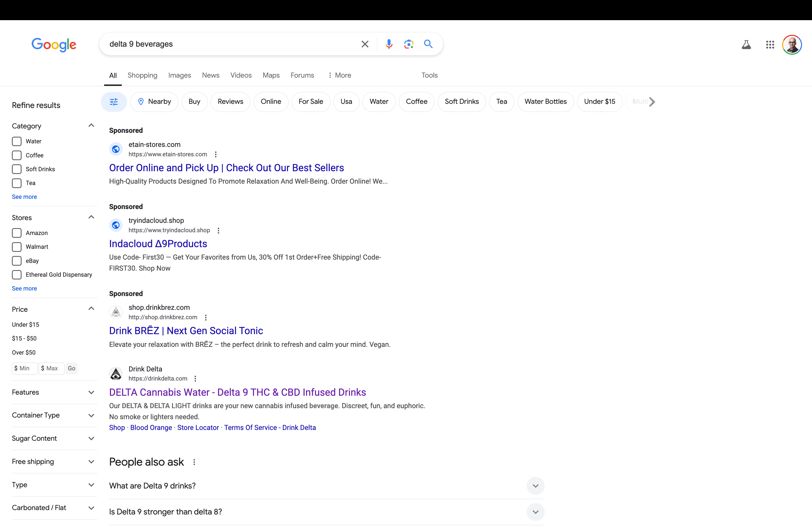The image size is (812, 528).
Task: Open Google Lens image search
Action: pyautogui.click(x=408, y=44)
